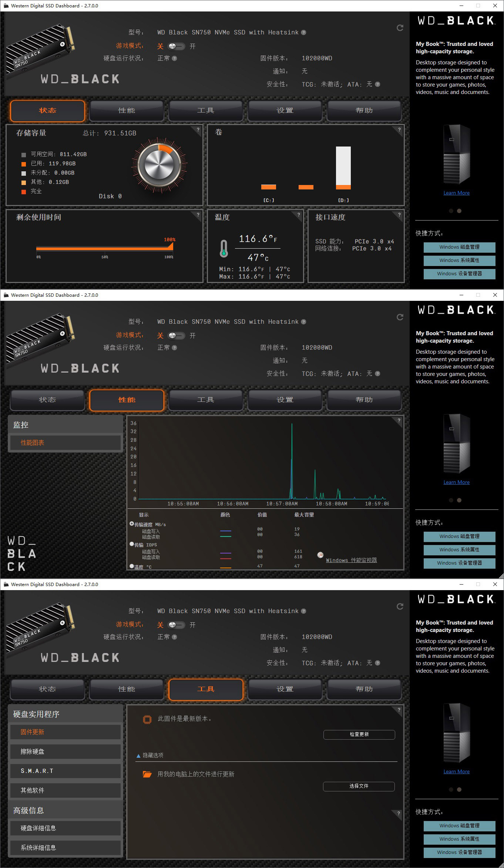
Task: Open 其他软件 in tools sidebar
Action: (65, 790)
